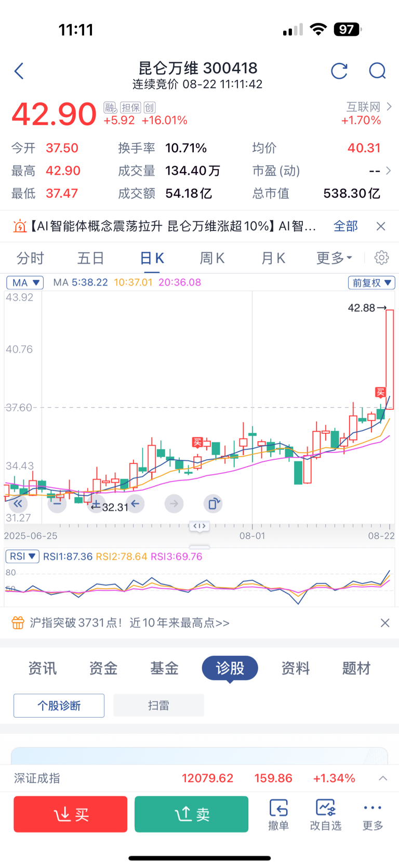Tap the handle between chart and RSI

(x=199, y=547)
